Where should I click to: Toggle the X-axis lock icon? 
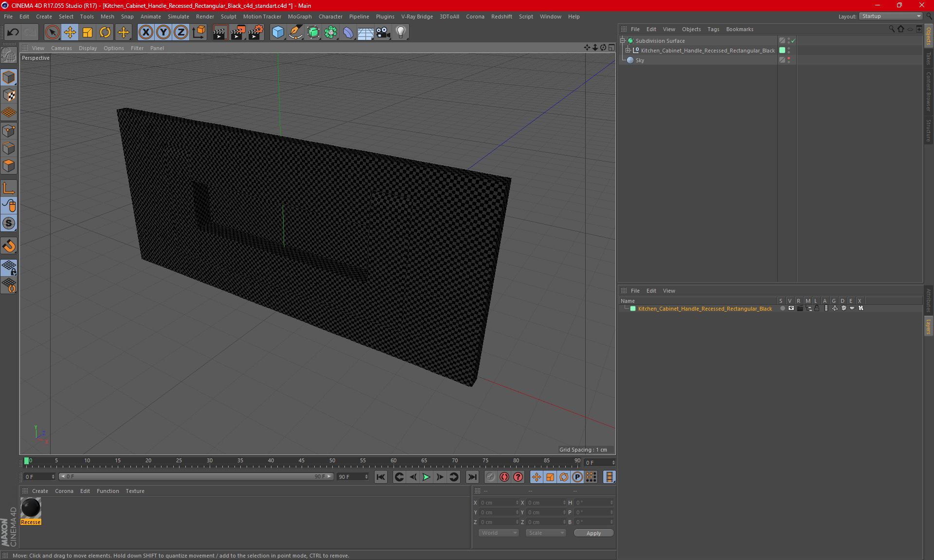pyautogui.click(x=145, y=33)
